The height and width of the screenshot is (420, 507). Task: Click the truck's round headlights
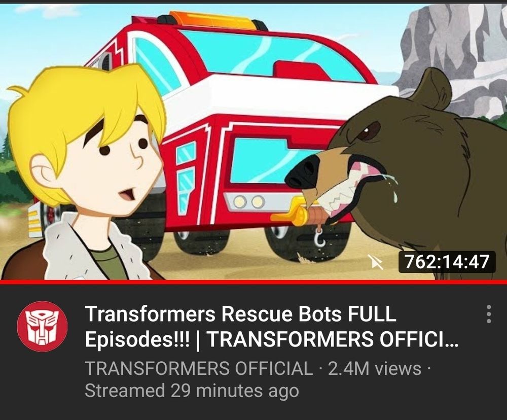248,201
